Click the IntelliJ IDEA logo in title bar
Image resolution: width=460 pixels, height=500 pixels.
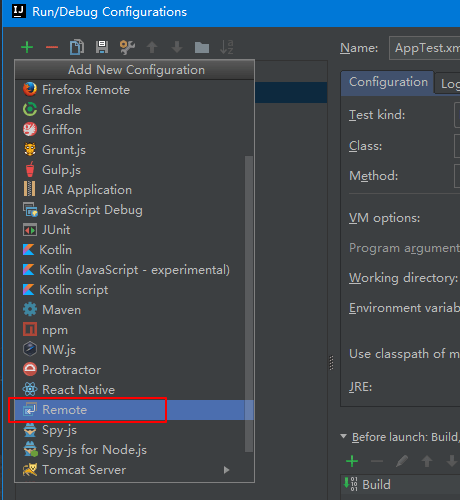tap(19, 12)
